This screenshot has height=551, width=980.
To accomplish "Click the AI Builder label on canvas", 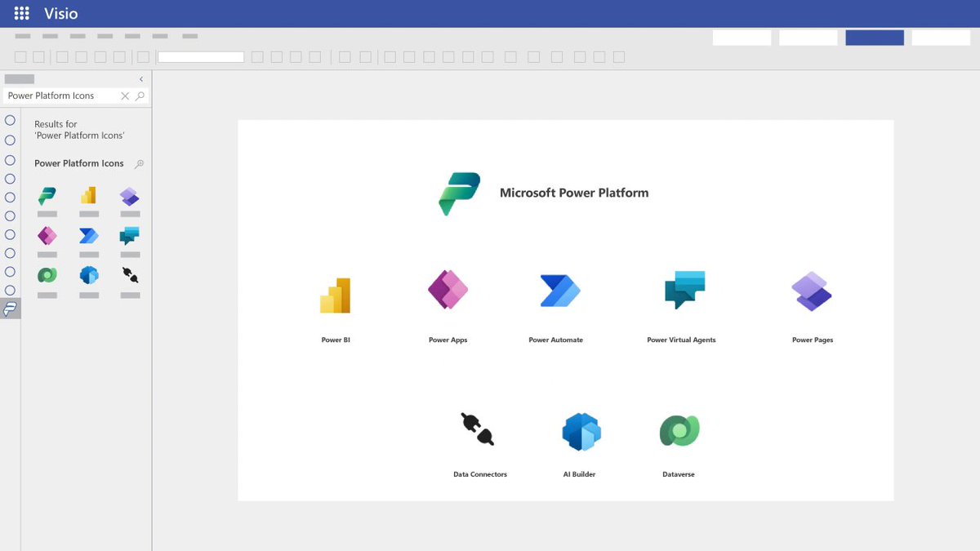I will (579, 474).
